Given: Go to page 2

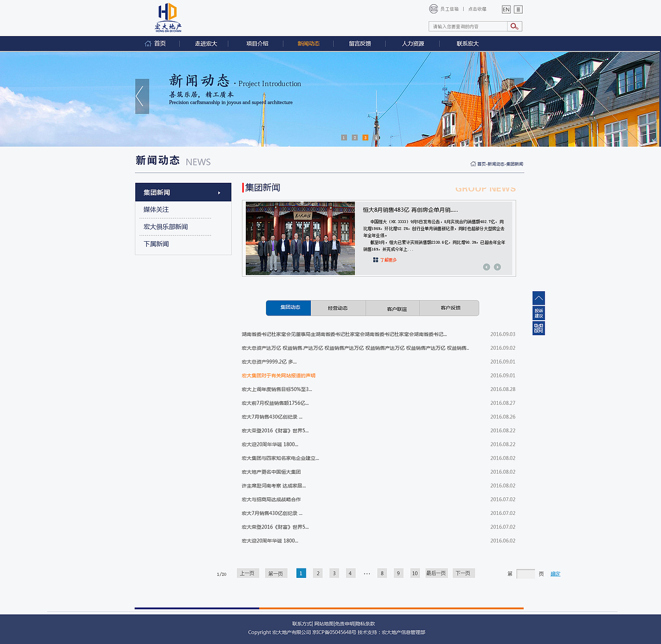Looking at the screenshot, I should click(x=318, y=573).
